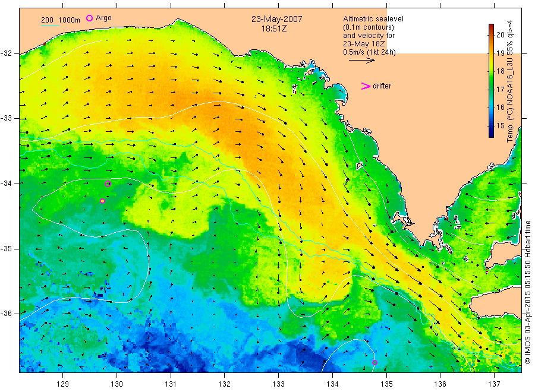The height and width of the screenshot is (392, 535).
Task: Click the longitude axis label '132'
Action: coord(225,384)
